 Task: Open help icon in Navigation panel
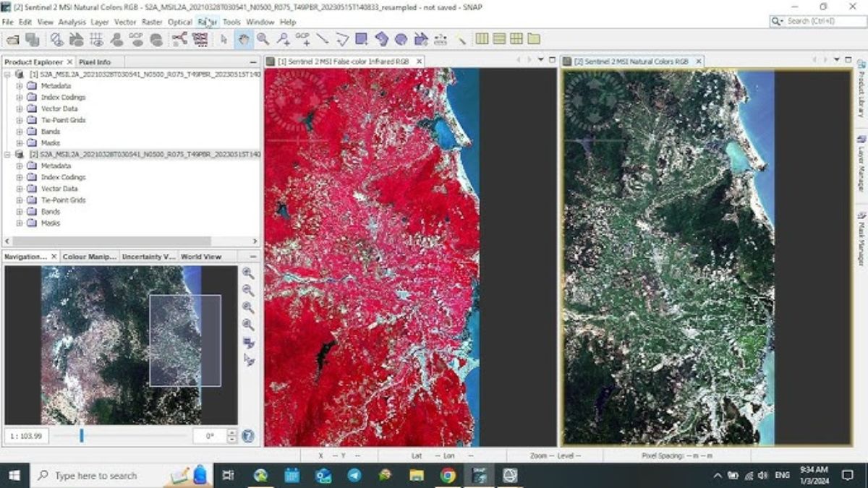tap(248, 436)
